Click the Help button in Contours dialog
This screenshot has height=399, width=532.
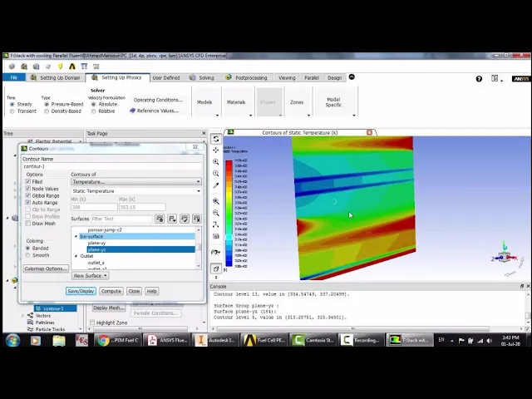151,291
